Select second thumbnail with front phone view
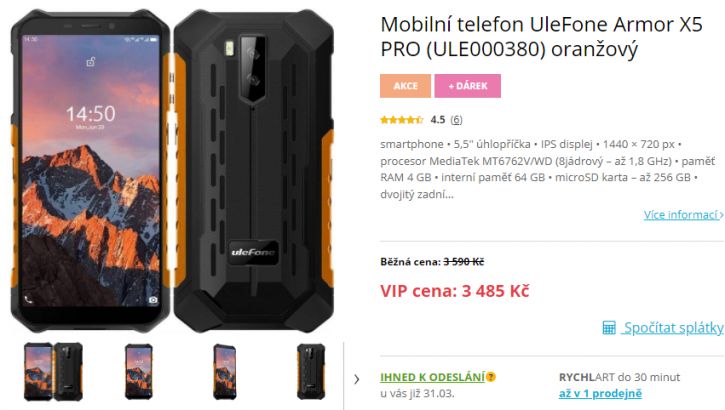The image size is (725, 410). [139, 372]
